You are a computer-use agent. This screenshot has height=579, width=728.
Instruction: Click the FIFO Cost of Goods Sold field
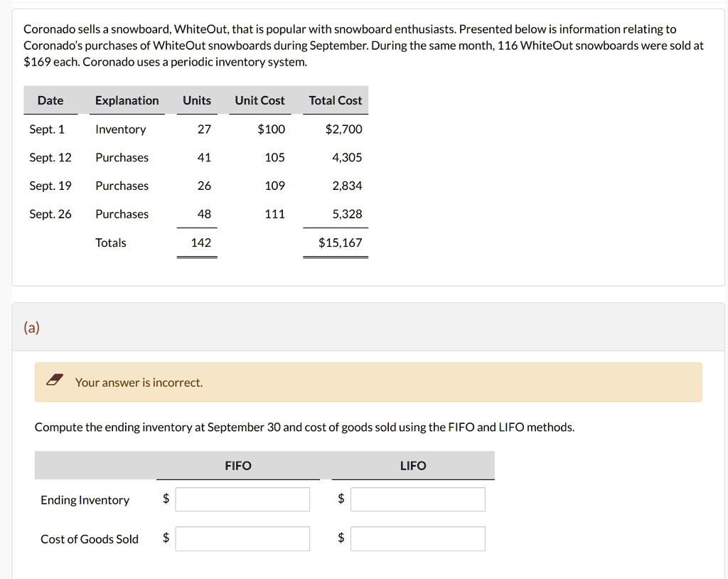tap(242, 538)
